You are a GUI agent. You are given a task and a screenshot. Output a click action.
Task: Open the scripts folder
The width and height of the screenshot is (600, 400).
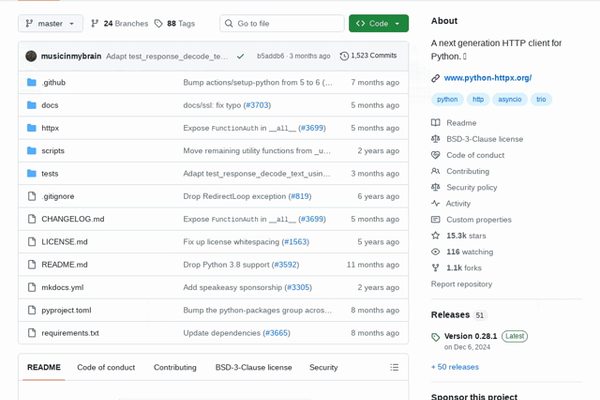[x=53, y=150]
